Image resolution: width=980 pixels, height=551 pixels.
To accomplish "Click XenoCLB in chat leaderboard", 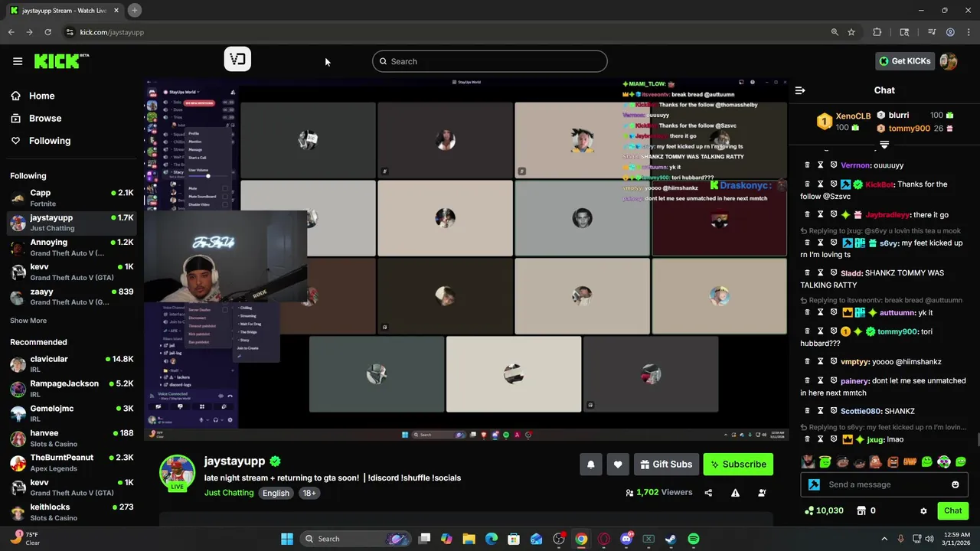I will click(x=853, y=116).
